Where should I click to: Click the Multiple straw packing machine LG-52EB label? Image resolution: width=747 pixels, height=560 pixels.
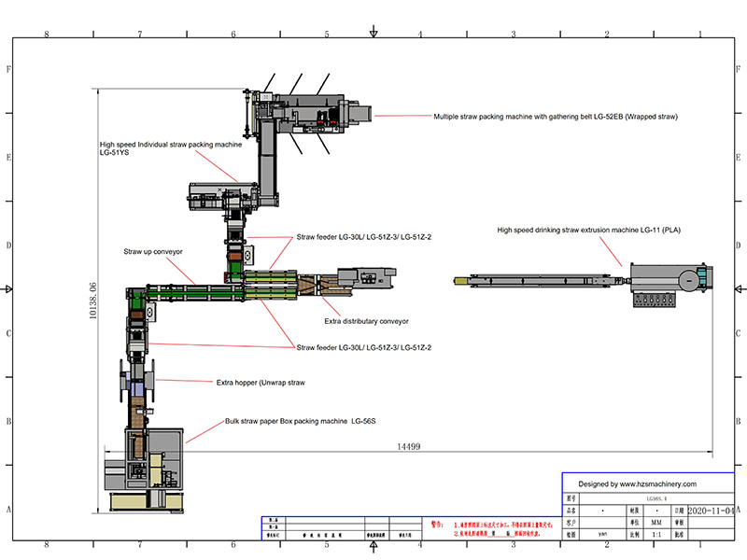(x=555, y=117)
